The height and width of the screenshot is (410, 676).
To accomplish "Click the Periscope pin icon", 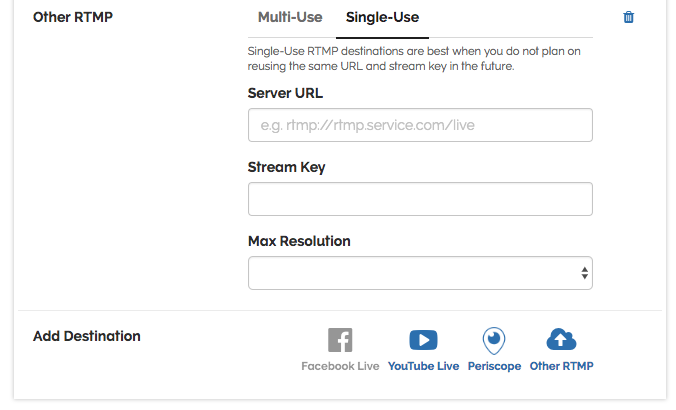I will click(493, 340).
